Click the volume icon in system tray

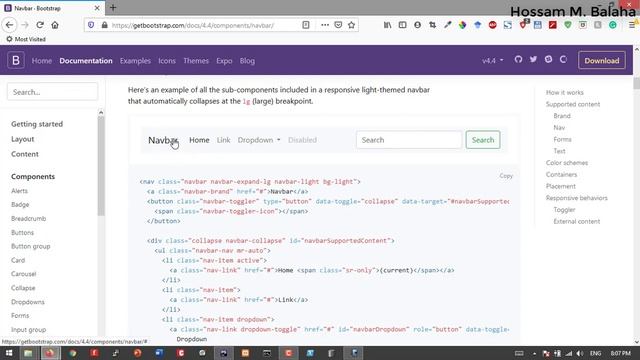tap(580, 353)
